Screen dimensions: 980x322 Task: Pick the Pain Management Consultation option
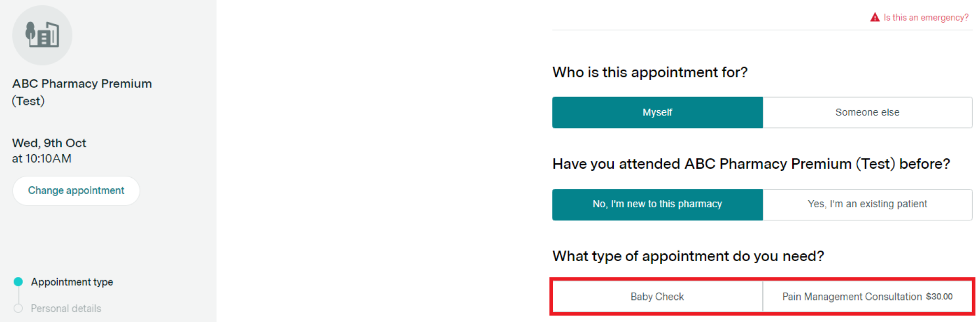click(x=867, y=297)
